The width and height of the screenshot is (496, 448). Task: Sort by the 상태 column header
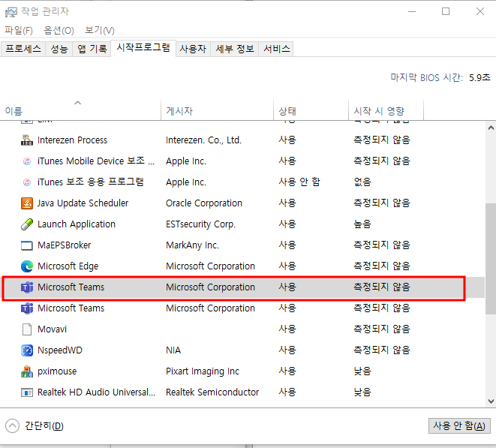click(x=311, y=110)
